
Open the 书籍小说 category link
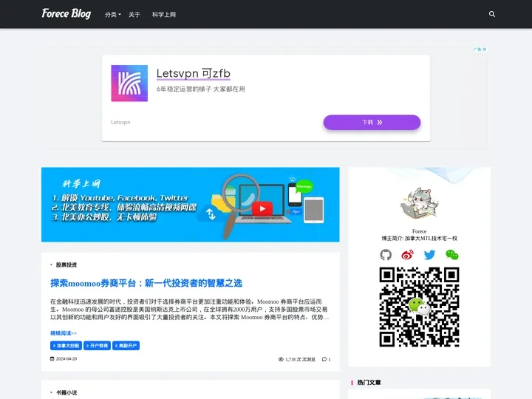[x=66, y=392]
